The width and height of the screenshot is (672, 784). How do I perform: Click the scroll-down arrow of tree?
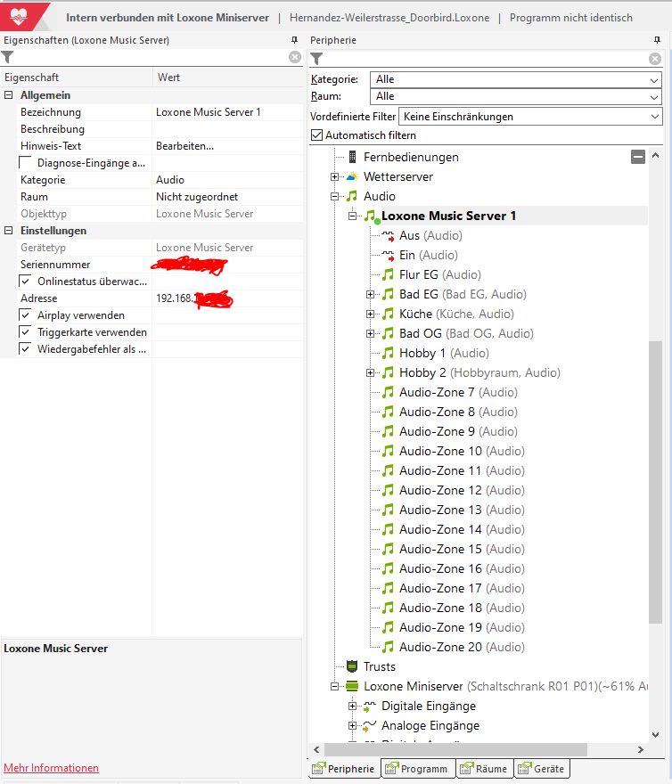point(655,734)
